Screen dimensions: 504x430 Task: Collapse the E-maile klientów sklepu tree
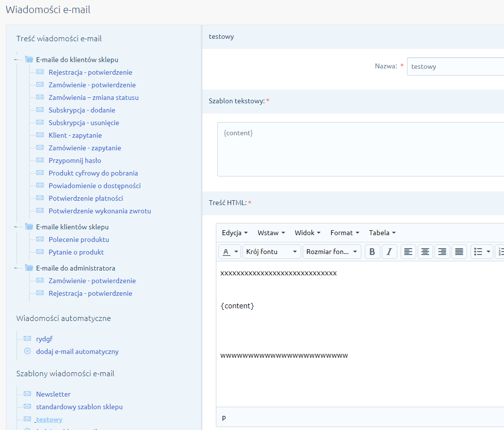click(x=16, y=227)
